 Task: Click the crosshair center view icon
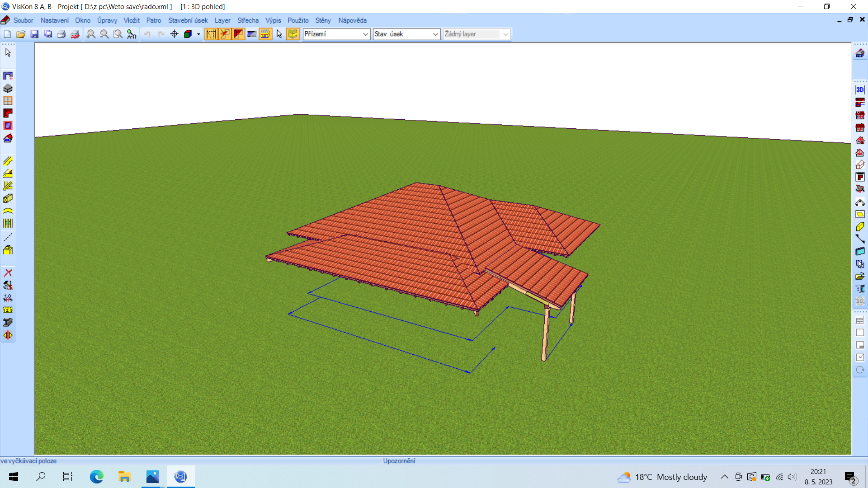click(x=174, y=34)
